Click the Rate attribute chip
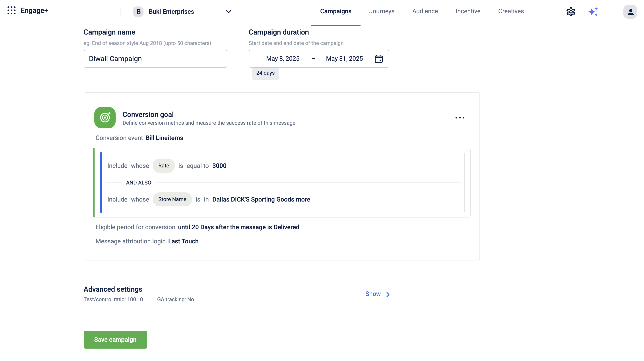Screen dimensions: 644x361 [x=163, y=165]
